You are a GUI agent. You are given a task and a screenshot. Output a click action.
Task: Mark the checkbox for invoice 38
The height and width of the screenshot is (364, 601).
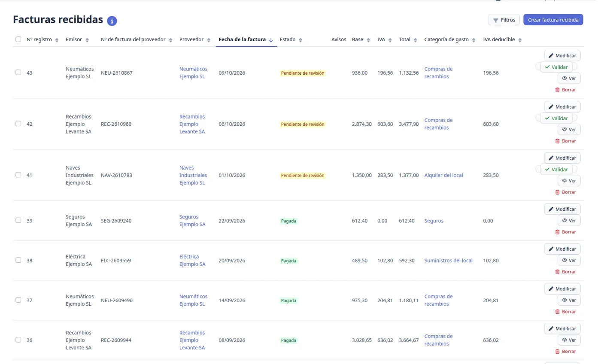coord(18,260)
